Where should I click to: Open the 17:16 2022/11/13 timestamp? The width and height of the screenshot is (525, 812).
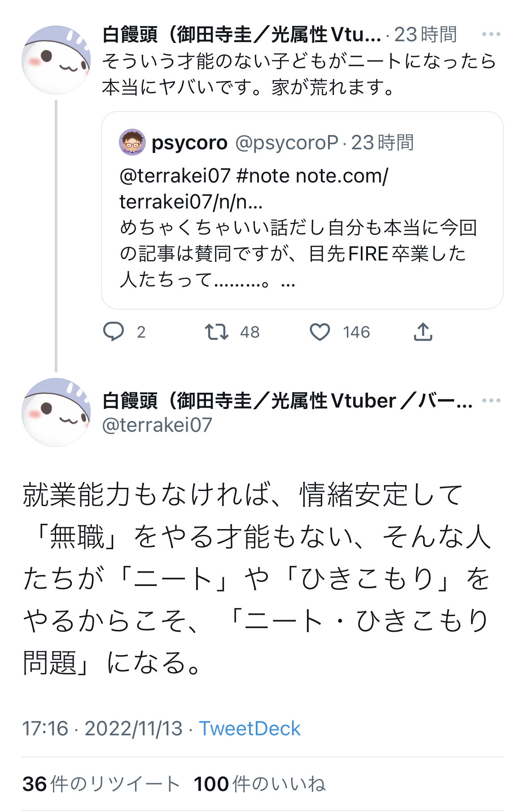(102, 729)
